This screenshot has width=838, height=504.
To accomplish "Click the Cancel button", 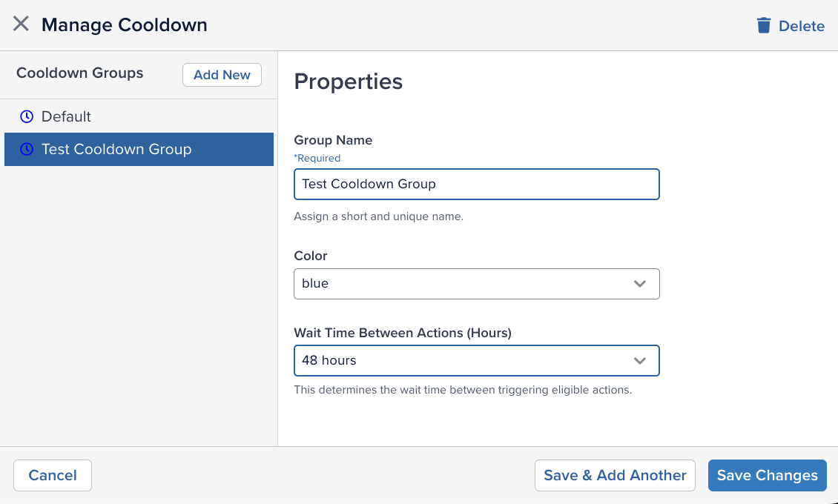I will tap(53, 476).
